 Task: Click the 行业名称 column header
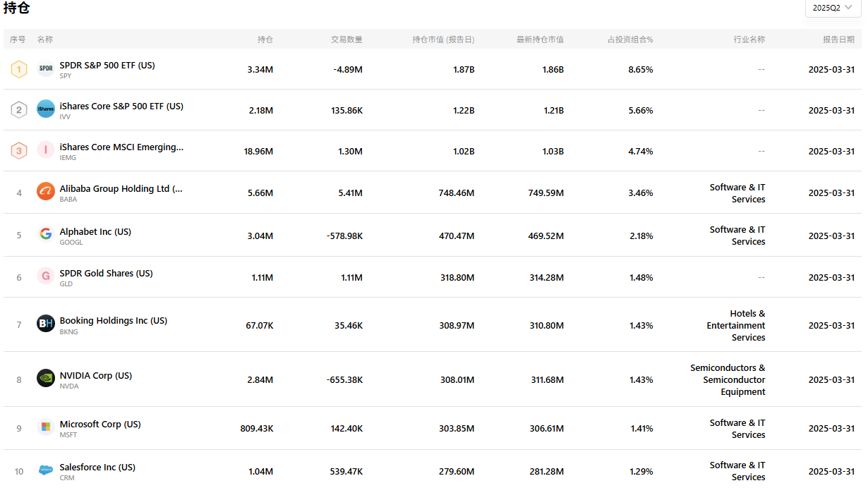point(749,39)
